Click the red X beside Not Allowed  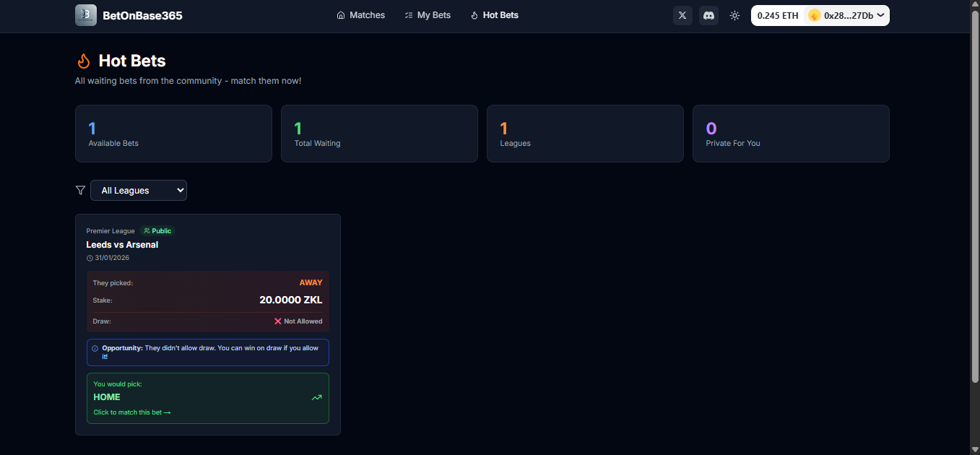tap(277, 321)
